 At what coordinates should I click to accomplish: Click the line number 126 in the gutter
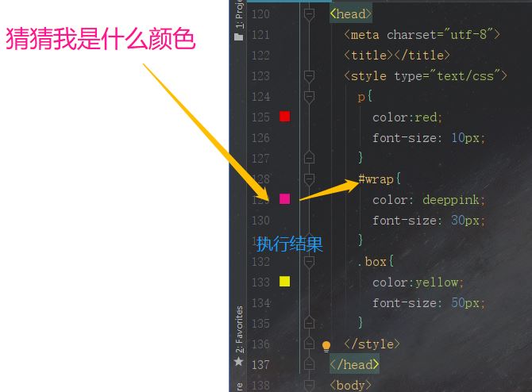(x=260, y=138)
